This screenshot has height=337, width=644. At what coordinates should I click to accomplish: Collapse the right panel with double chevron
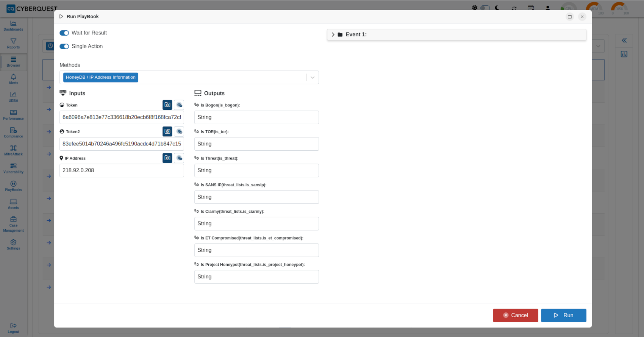[624, 41]
